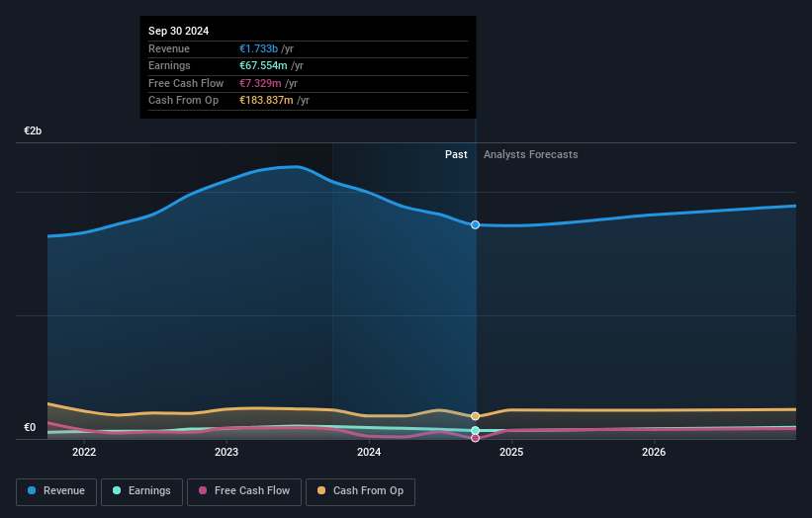Click the €2b y-axis label
The image size is (812, 518).
[x=33, y=130]
